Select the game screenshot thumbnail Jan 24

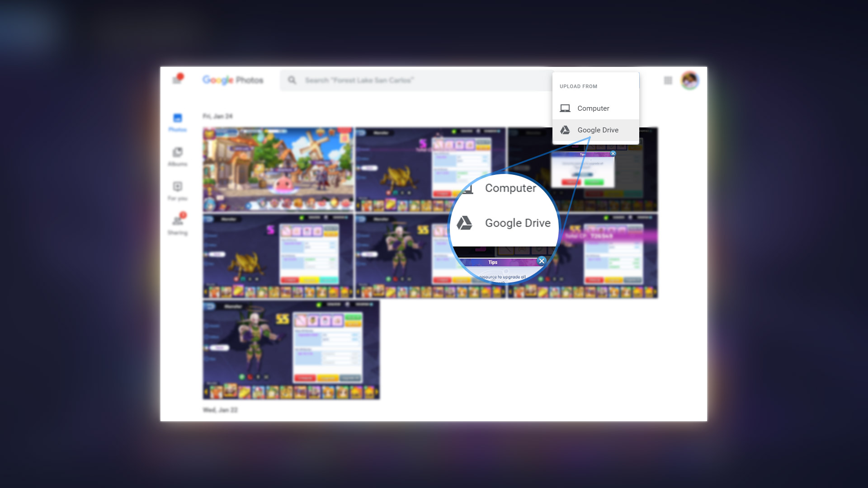[277, 169]
